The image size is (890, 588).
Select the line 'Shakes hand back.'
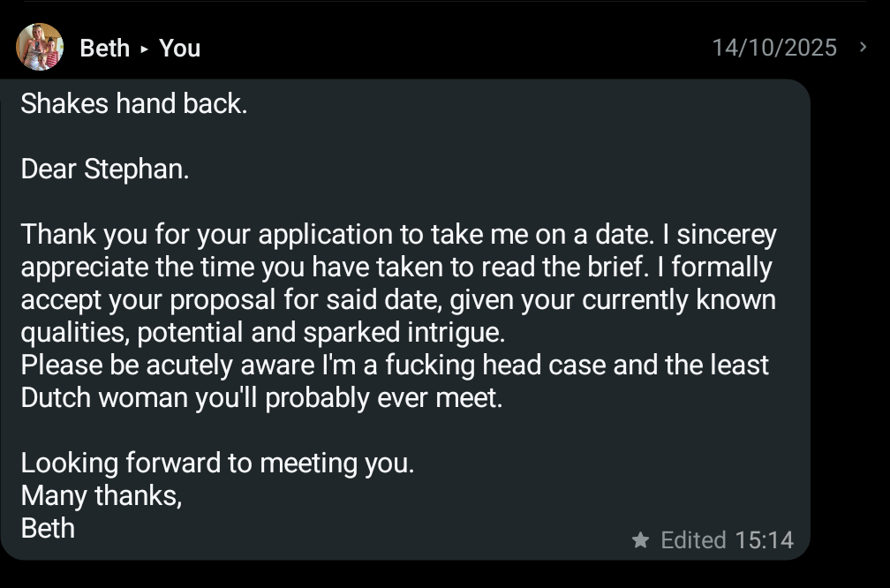point(134,104)
